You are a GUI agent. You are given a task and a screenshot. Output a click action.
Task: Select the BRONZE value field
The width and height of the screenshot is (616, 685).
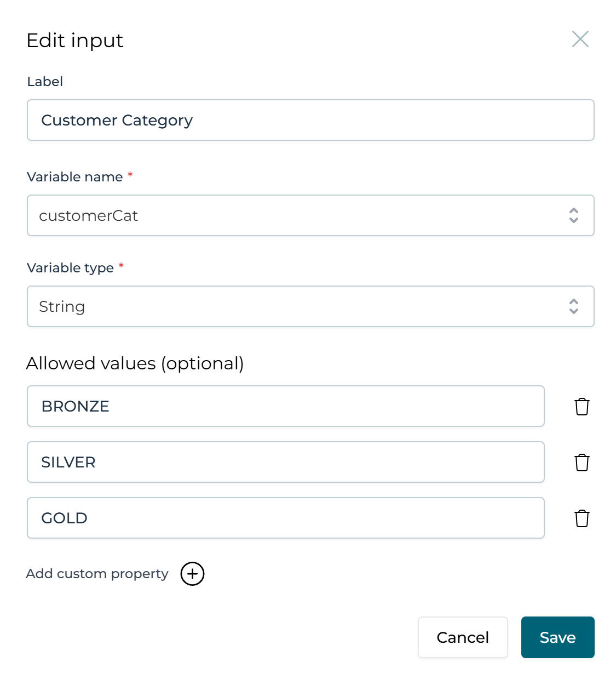(x=285, y=406)
